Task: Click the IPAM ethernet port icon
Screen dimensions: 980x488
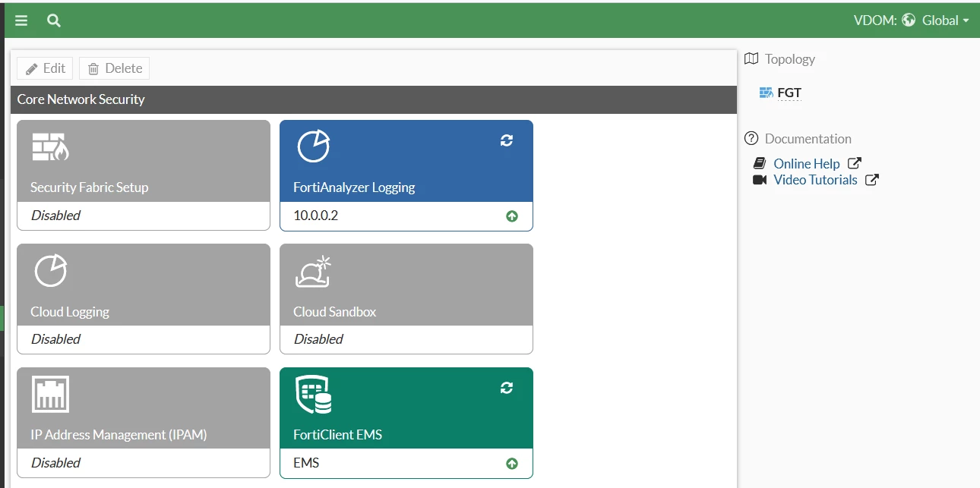Action: point(51,394)
